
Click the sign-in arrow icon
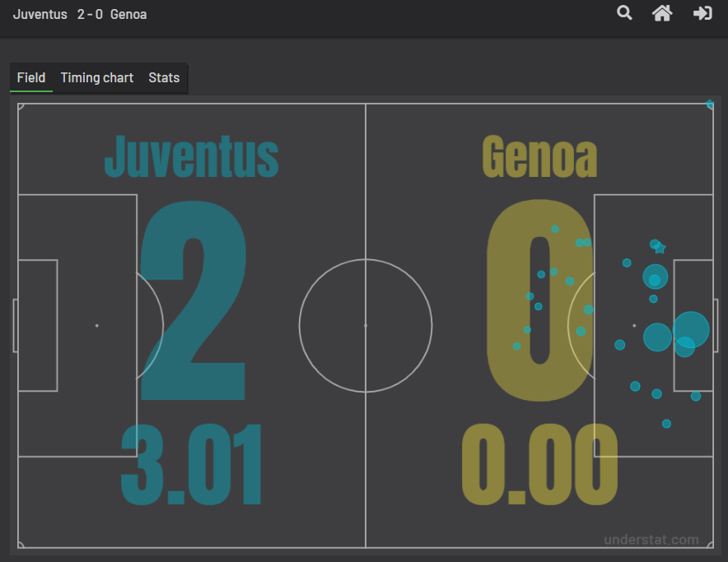click(x=702, y=13)
